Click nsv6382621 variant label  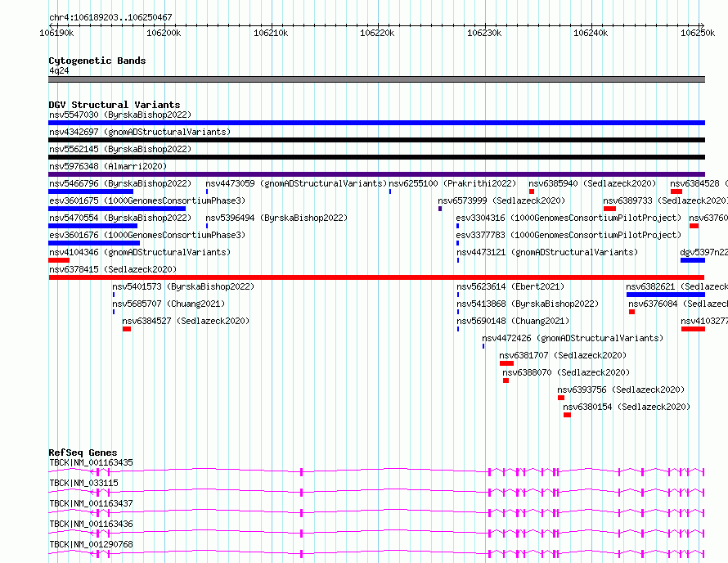(677, 286)
